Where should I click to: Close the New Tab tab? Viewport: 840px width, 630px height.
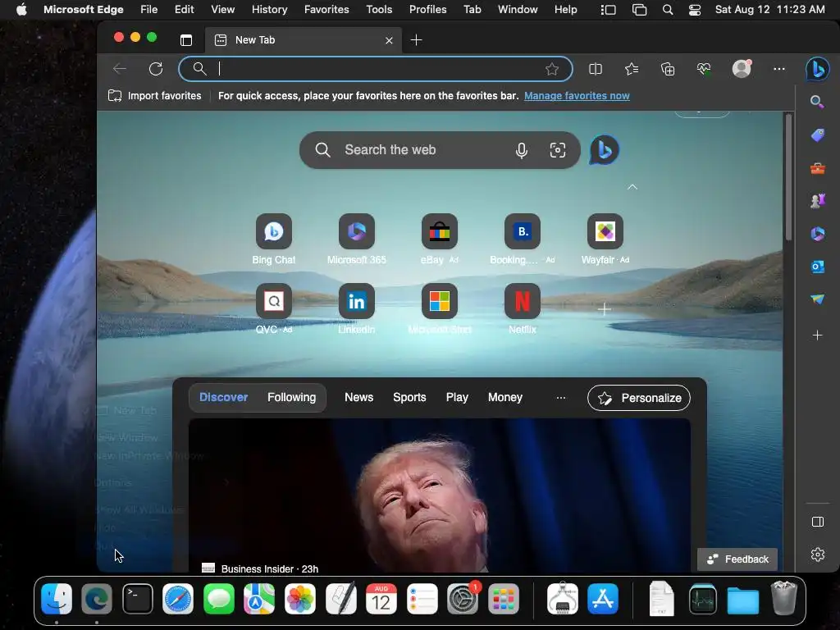(389, 41)
